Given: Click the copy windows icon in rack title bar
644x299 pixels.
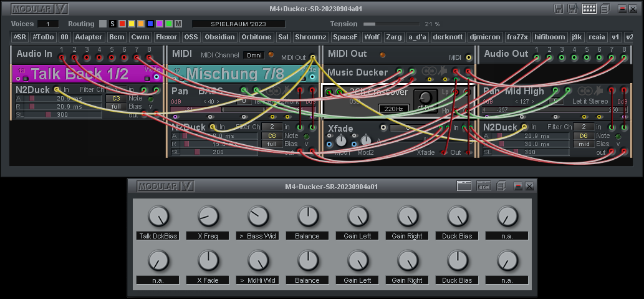Looking at the screenshot, I should tap(605, 9).
